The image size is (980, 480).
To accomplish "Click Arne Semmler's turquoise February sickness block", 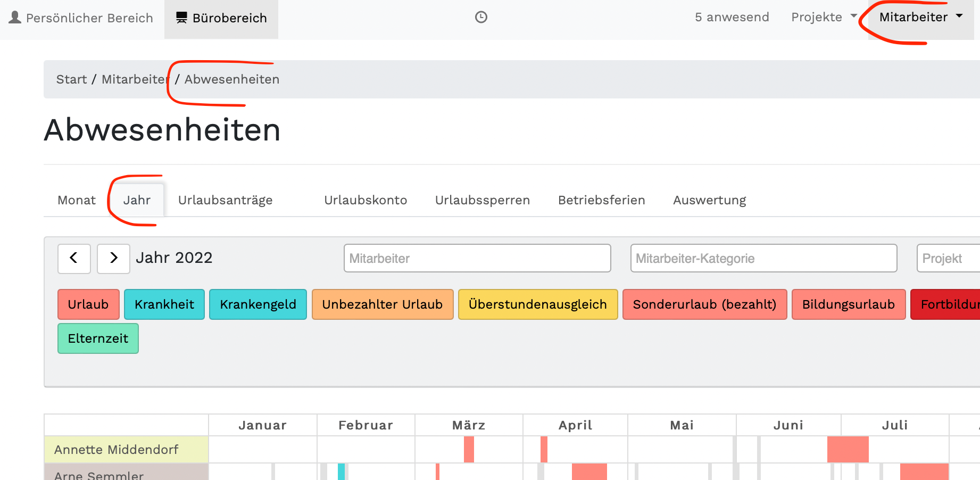I will [x=341, y=472].
